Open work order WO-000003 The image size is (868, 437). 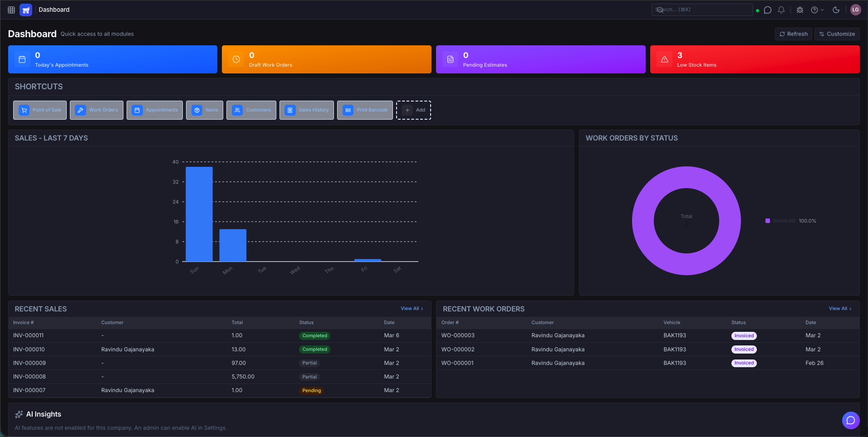click(x=458, y=335)
